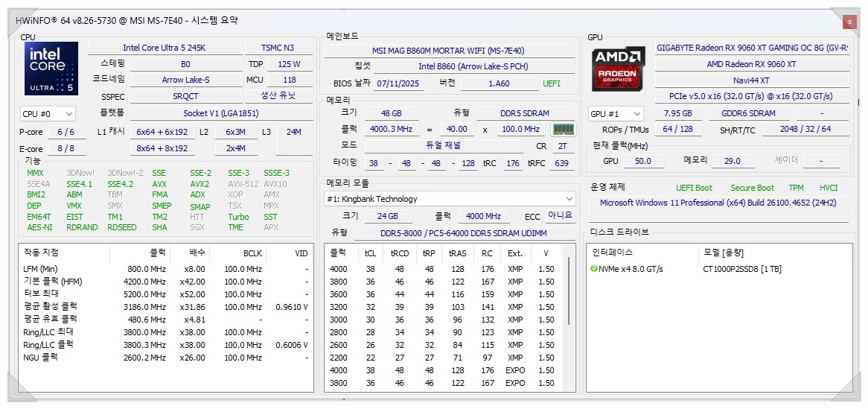868x409 pixels.
Task: Click the TSMC N3 process button
Action: [277, 48]
